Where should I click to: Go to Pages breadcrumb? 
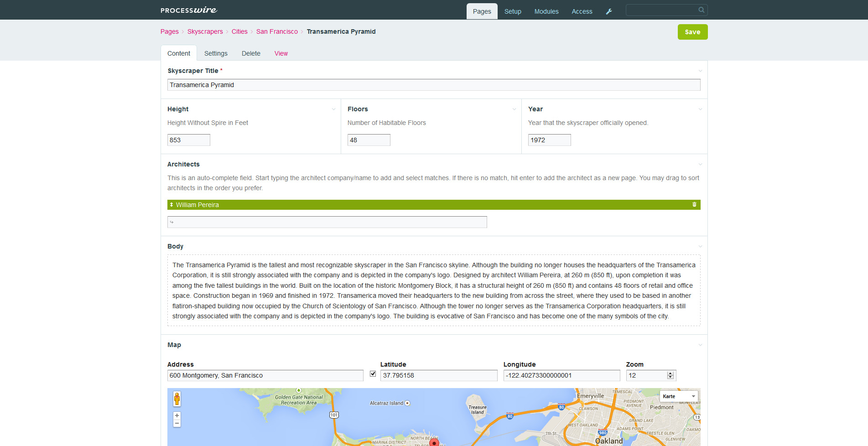click(x=169, y=31)
